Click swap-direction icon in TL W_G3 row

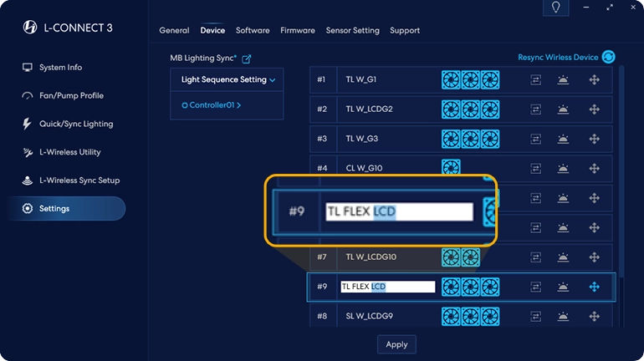click(535, 139)
